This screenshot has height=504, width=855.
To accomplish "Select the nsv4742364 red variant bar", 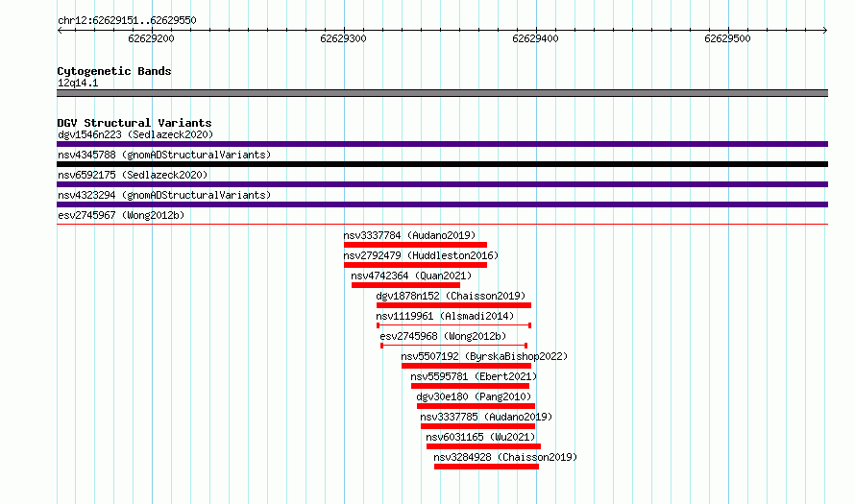I will [x=405, y=285].
